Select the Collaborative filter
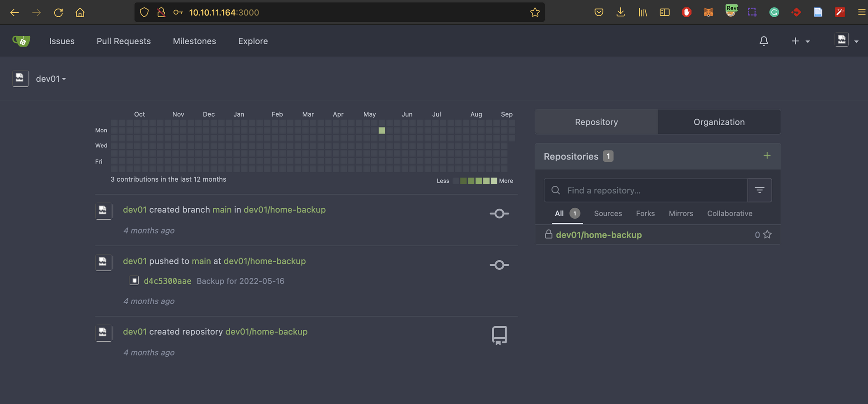The height and width of the screenshot is (404, 868). pos(730,213)
